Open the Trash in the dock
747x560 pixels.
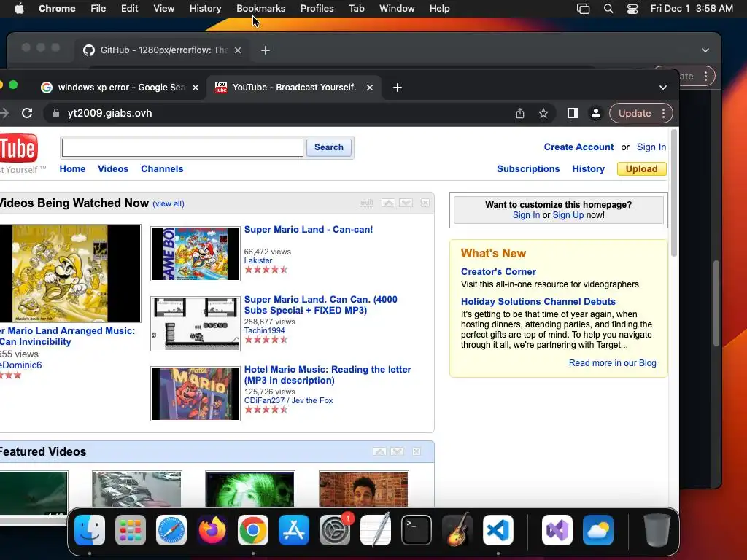[657, 530]
